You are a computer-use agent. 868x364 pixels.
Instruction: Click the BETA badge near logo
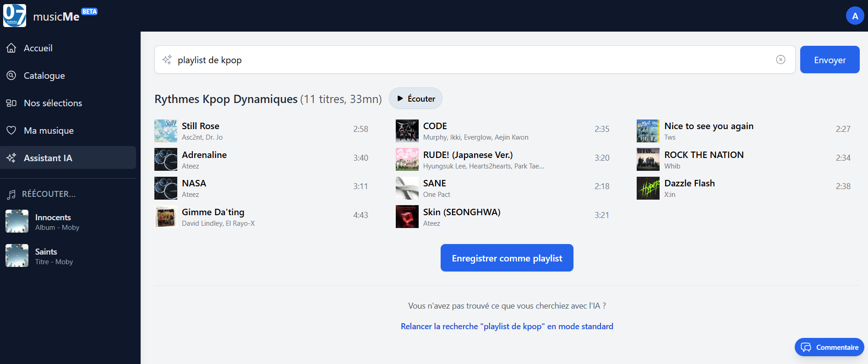point(89,11)
